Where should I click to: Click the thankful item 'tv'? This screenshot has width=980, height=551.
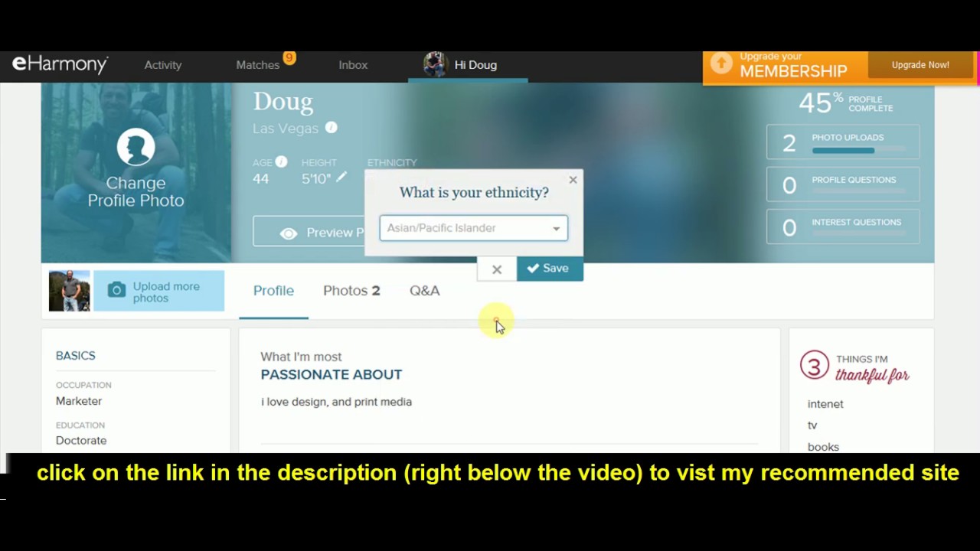812,425
